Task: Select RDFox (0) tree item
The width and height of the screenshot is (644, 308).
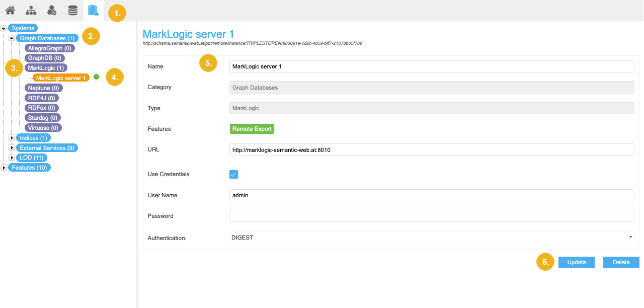Action: [42, 108]
